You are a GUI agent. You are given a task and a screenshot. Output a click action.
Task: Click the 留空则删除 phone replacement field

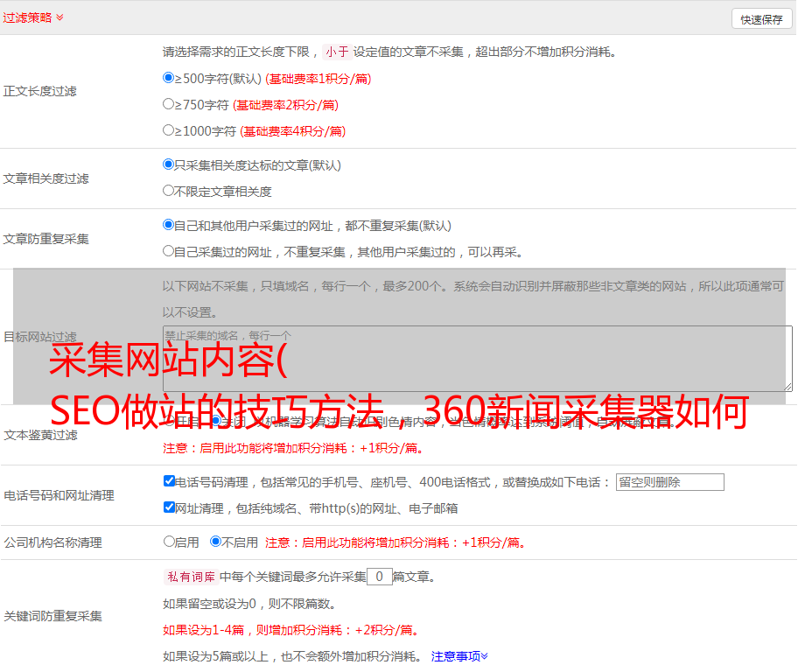pos(669,482)
